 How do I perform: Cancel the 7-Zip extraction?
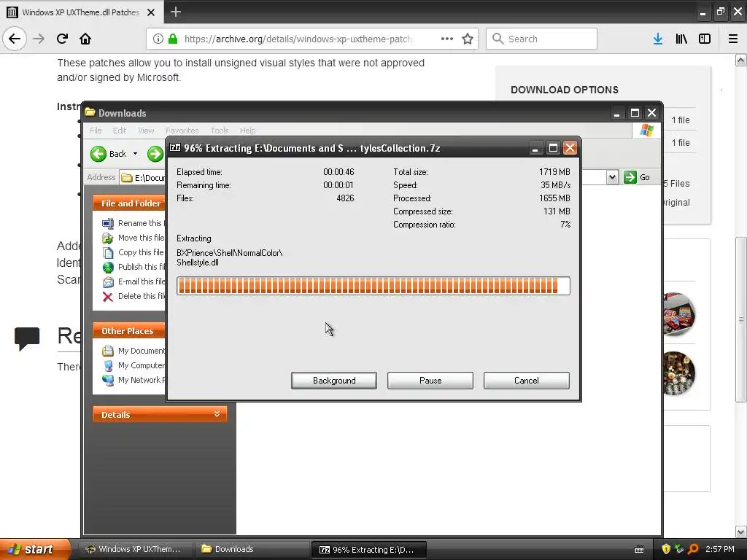527,381
